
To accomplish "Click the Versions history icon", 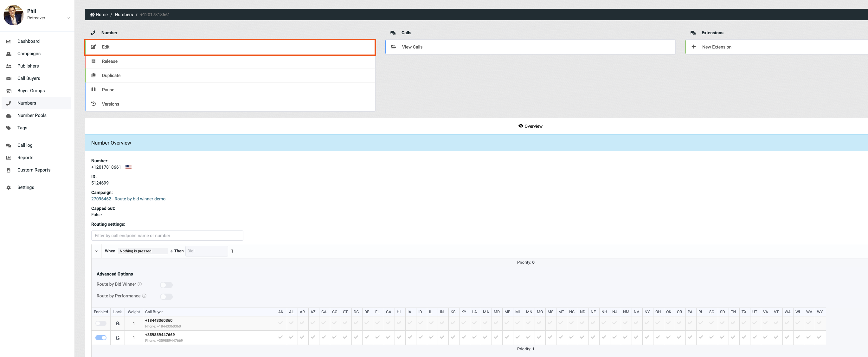I will tap(94, 104).
